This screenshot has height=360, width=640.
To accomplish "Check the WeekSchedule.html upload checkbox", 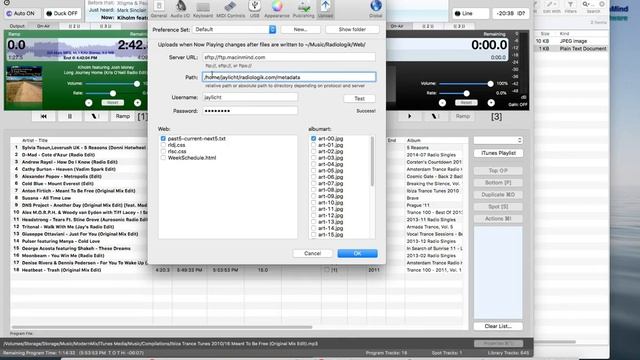I will 163,158.
